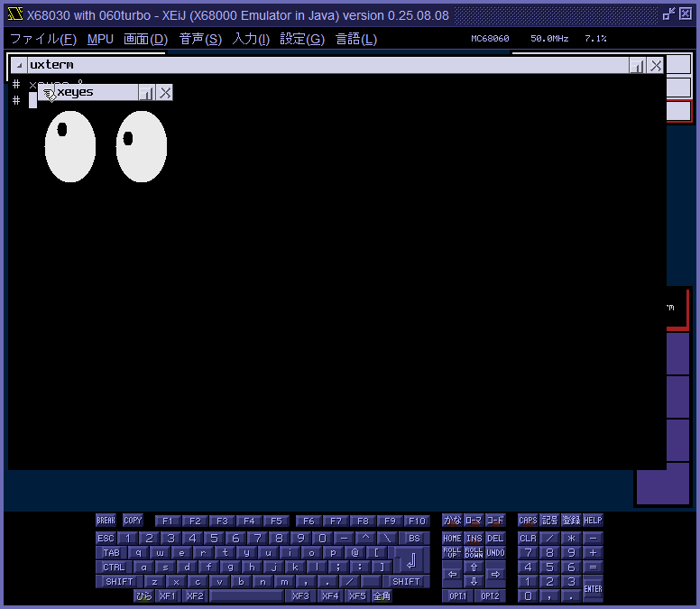Click the HELP key
This screenshot has width=700, height=609.
pyautogui.click(x=593, y=521)
